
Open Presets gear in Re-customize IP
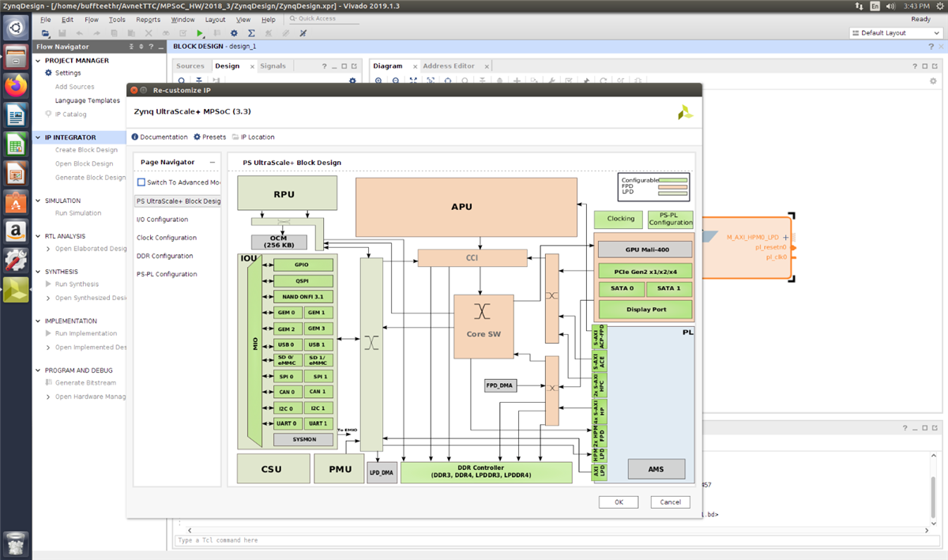point(197,137)
